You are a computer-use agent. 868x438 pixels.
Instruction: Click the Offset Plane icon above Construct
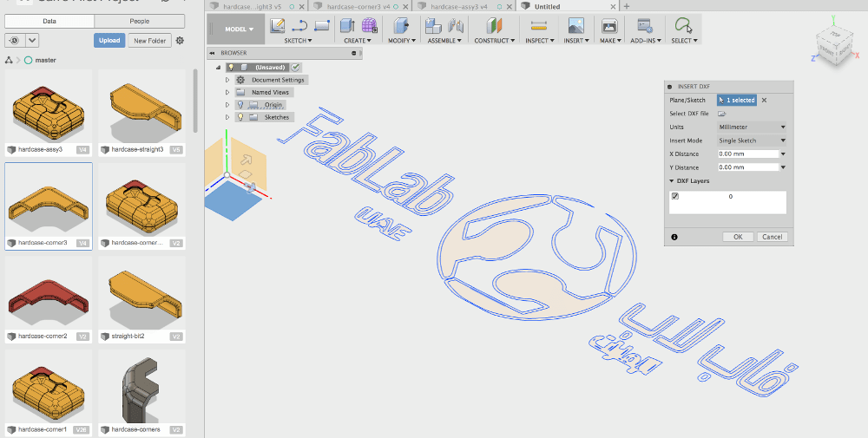(x=494, y=26)
